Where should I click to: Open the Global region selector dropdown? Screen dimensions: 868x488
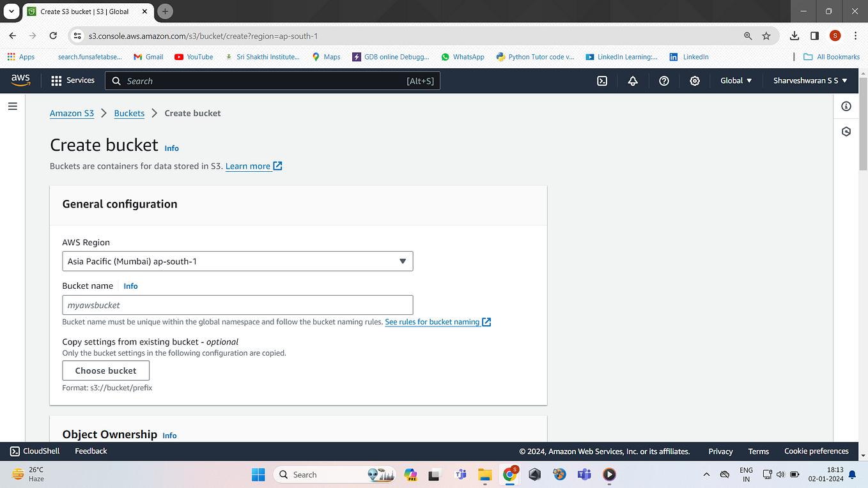736,80
